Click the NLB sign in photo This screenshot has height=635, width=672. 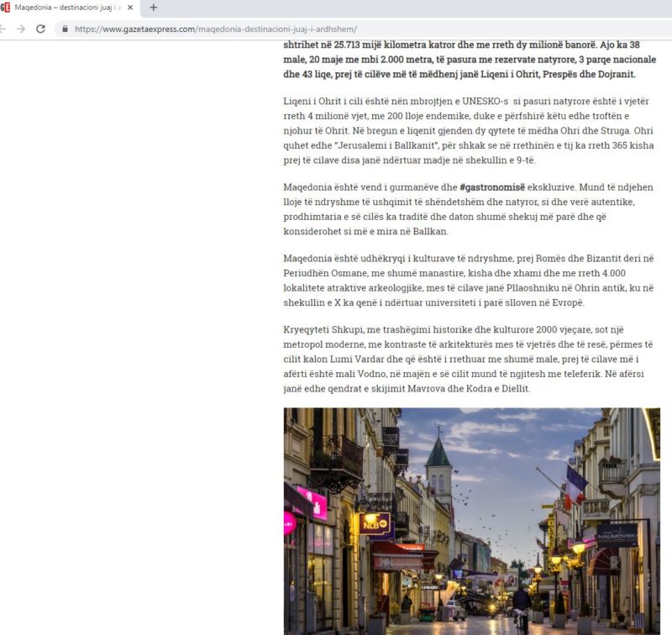375,523
